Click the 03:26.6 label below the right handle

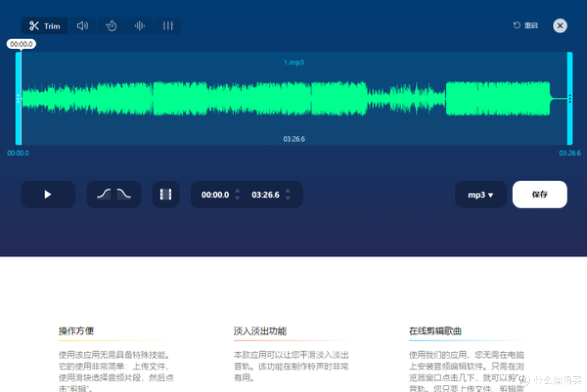[x=570, y=153]
